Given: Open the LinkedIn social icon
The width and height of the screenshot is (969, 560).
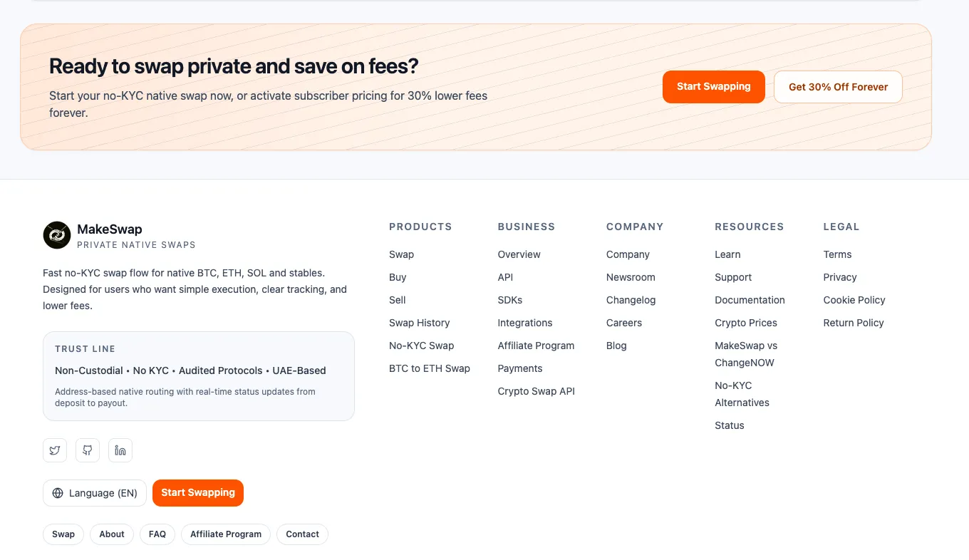Looking at the screenshot, I should 120,450.
